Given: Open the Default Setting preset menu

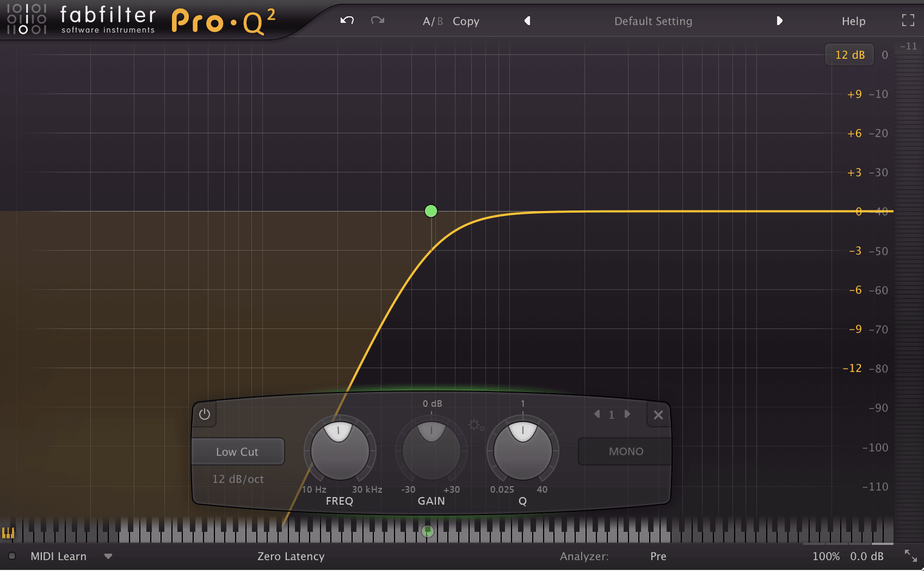Looking at the screenshot, I should coord(653,21).
